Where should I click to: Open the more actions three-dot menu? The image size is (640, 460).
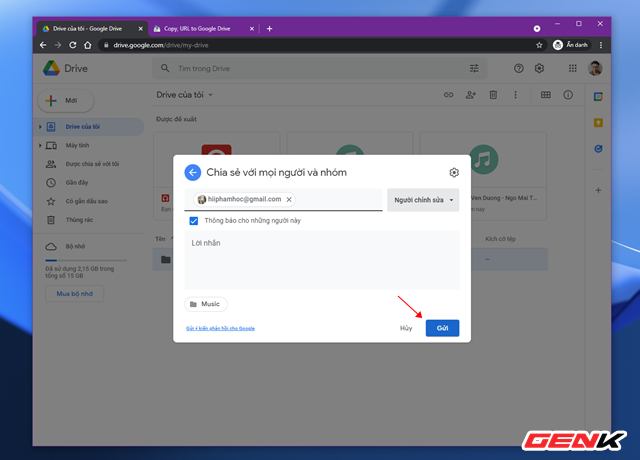(516, 95)
